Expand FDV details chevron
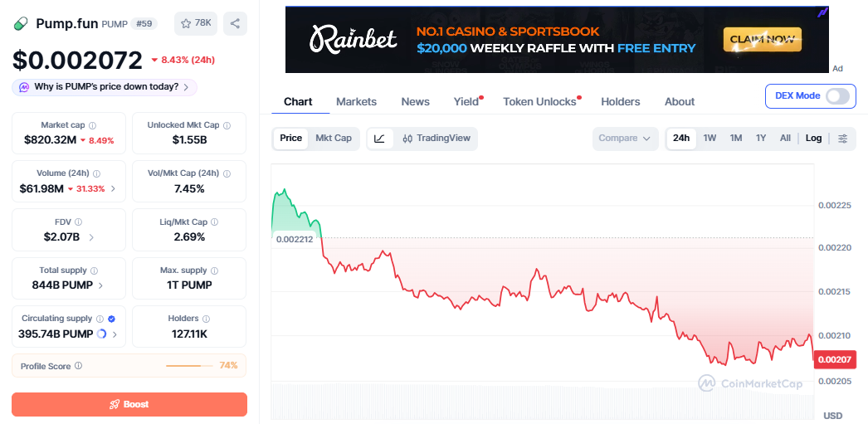This screenshot has height=424, width=868. [x=91, y=237]
